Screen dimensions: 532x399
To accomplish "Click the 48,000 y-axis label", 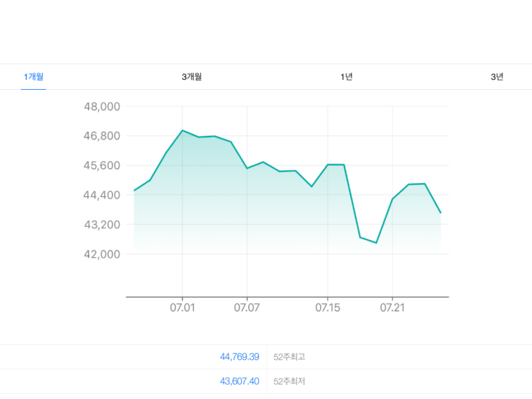I will point(102,106).
